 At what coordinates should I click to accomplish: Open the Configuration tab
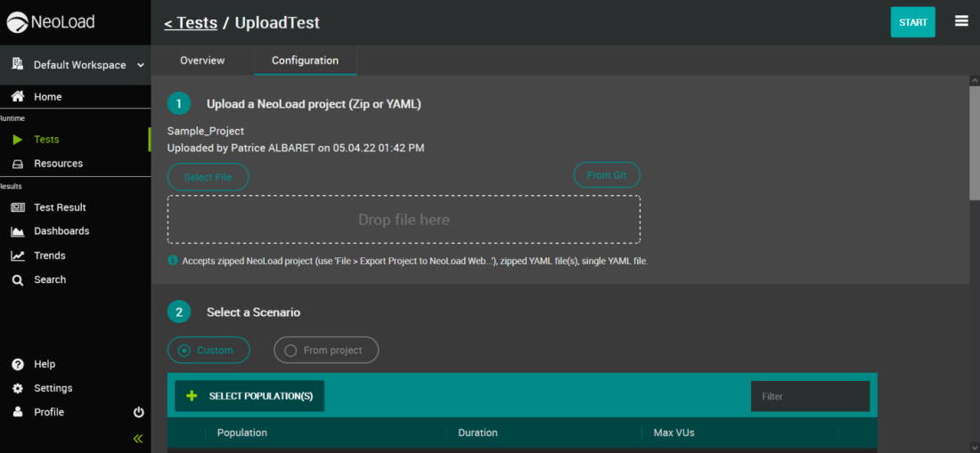point(305,61)
